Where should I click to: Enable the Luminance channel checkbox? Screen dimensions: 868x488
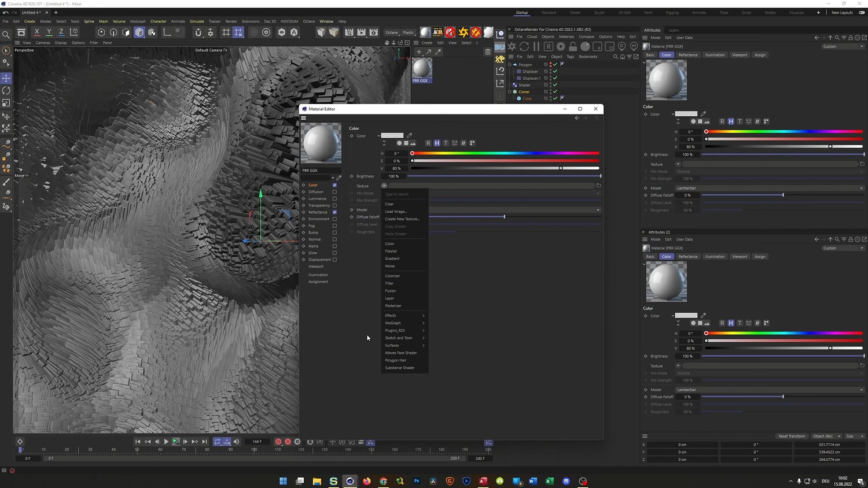pos(334,199)
